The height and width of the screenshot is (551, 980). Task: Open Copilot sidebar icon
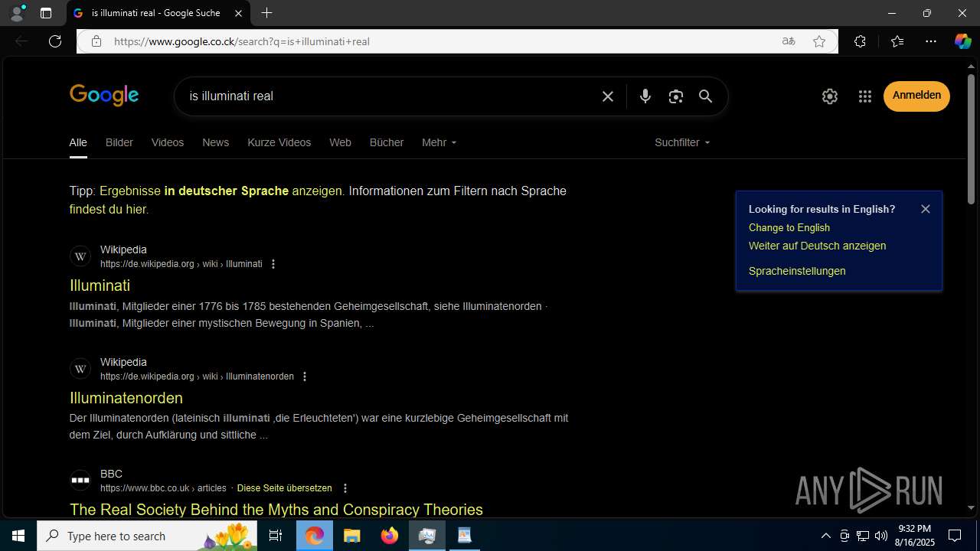(x=962, y=41)
